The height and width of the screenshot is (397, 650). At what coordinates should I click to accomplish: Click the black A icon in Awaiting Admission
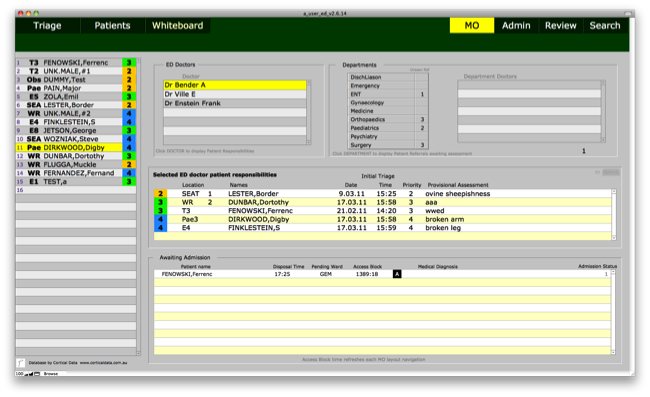click(397, 274)
